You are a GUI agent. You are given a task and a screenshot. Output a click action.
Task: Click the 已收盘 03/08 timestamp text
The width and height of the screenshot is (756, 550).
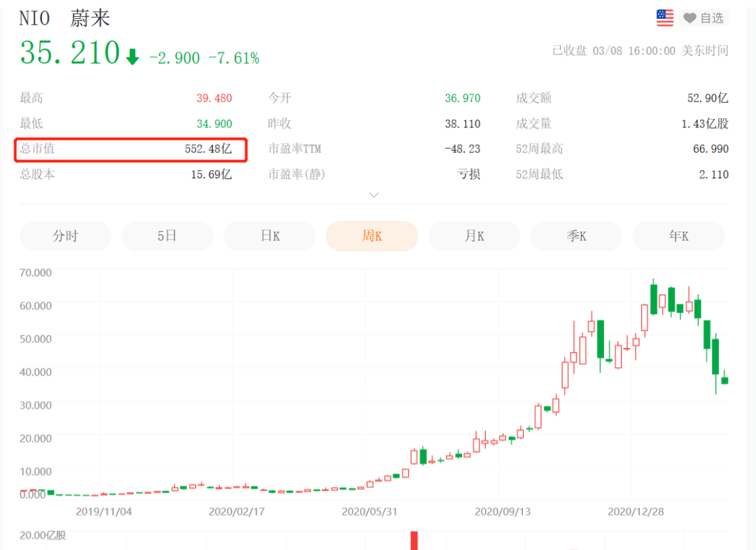click(x=640, y=50)
